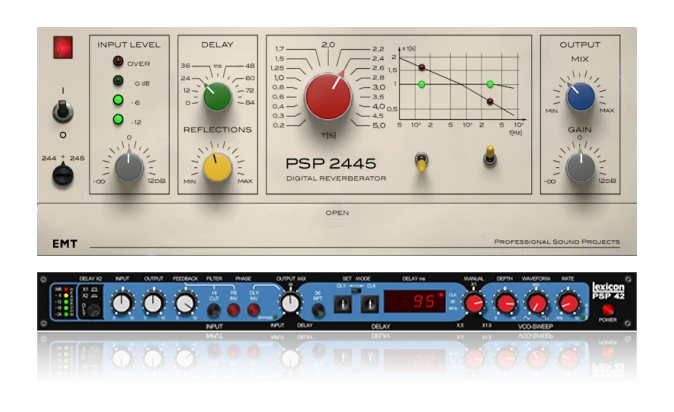
Task: Select the low-frequency green point on the reverb graph
Action: click(x=422, y=85)
